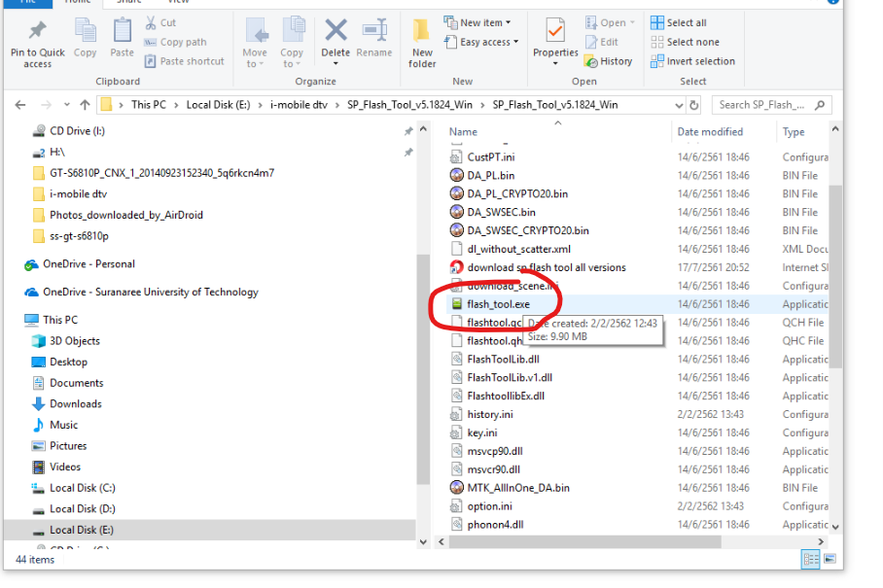
Task: Click i-mobile dtv in the breadcrumb
Action: [x=299, y=105]
